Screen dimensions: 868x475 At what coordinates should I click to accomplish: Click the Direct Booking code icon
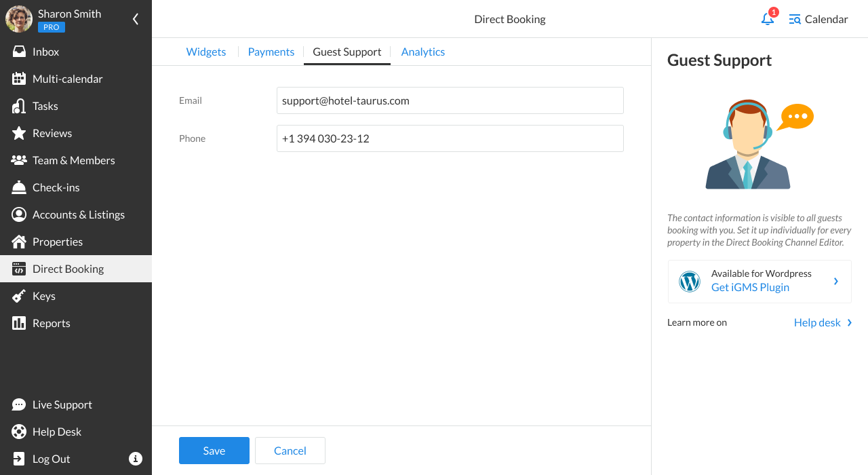pos(19,269)
